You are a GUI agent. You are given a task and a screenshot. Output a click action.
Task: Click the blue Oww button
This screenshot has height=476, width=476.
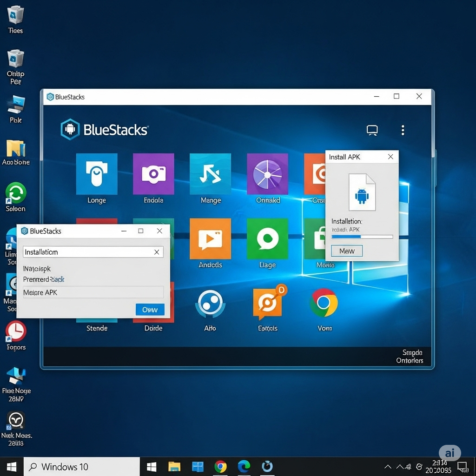[150, 310]
